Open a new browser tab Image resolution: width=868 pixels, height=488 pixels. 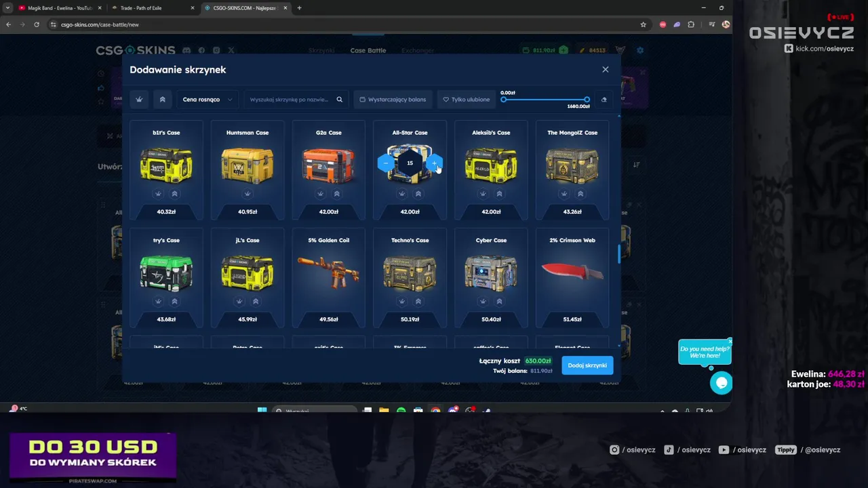(x=299, y=8)
